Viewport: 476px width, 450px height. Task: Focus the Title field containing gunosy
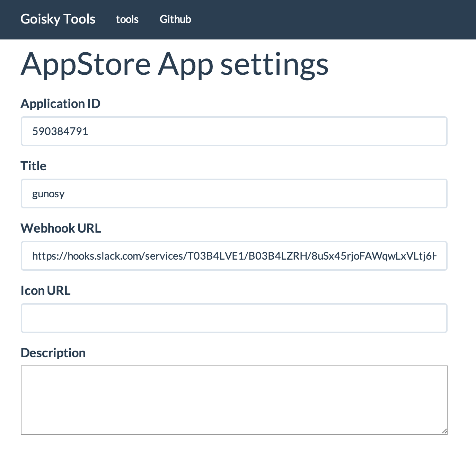tap(234, 193)
